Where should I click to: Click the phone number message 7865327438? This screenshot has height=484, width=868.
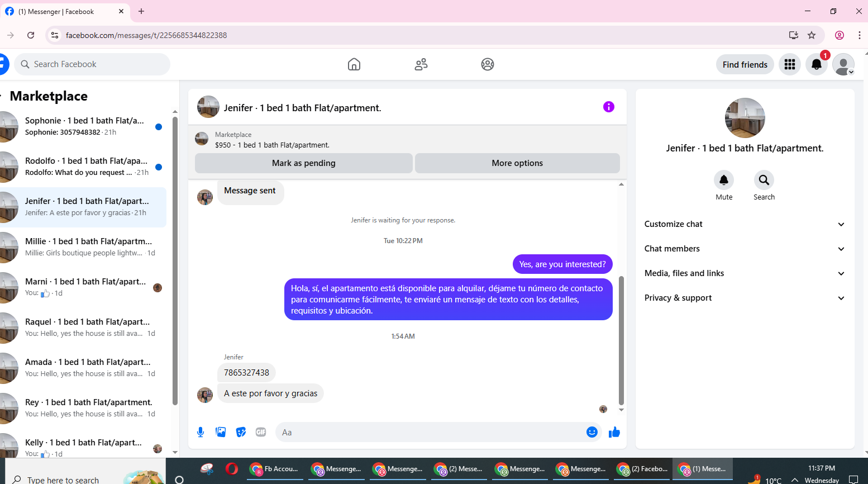tap(246, 373)
